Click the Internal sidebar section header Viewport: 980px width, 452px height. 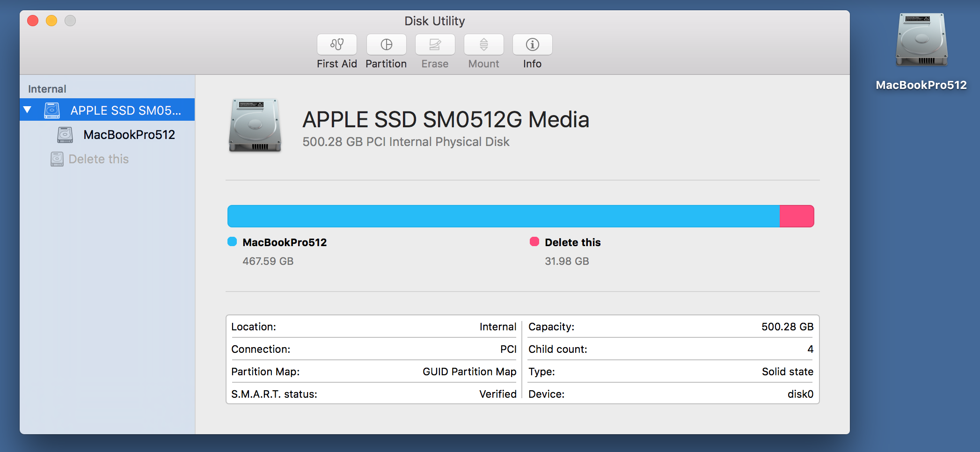47,89
